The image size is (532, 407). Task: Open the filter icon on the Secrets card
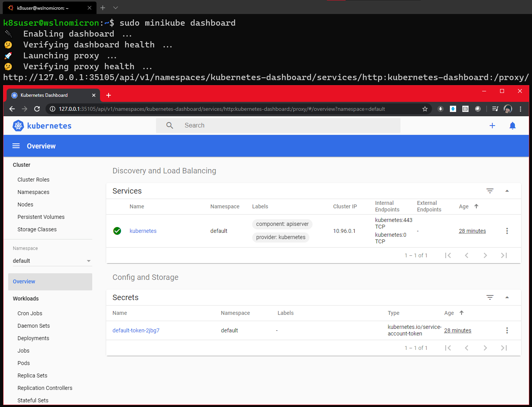pos(490,297)
